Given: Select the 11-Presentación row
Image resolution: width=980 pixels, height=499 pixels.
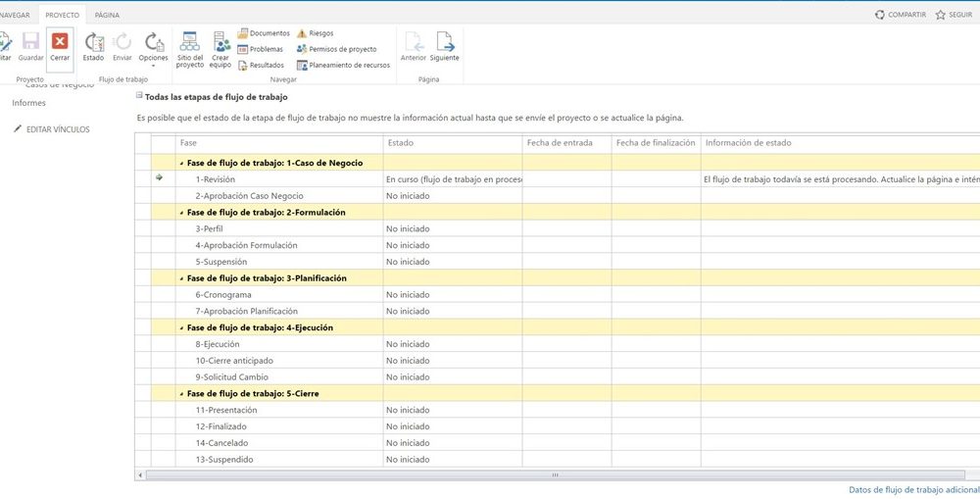Looking at the screenshot, I should 557,410.
